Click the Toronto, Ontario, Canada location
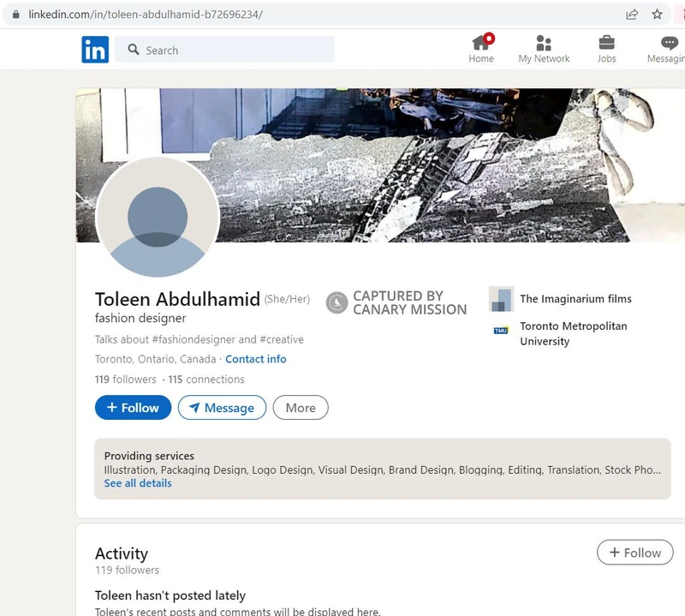 click(155, 359)
